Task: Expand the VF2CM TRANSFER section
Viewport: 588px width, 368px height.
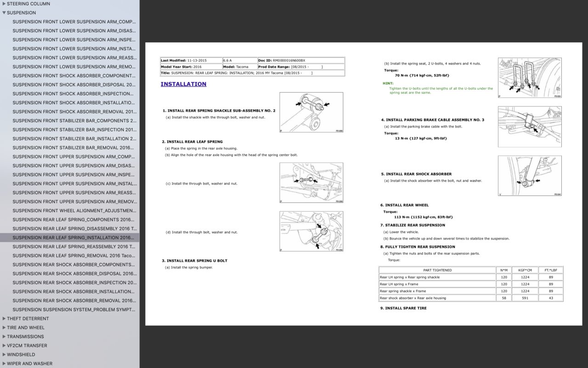Action: tap(4, 345)
